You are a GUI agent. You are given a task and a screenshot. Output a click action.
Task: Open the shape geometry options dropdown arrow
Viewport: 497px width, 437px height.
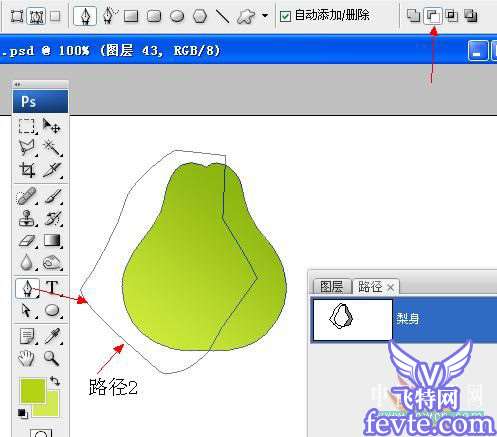coord(265,15)
